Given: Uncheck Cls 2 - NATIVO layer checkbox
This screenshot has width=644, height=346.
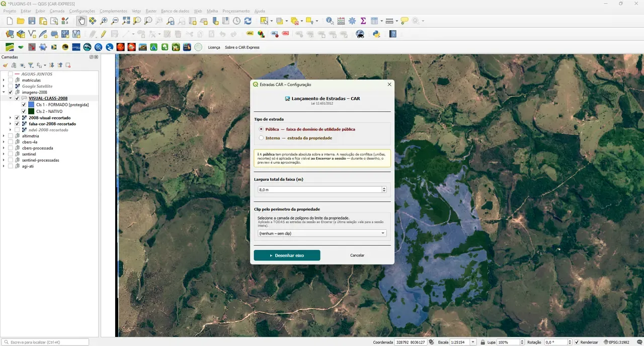Looking at the screenshot, I should point(24,111).
